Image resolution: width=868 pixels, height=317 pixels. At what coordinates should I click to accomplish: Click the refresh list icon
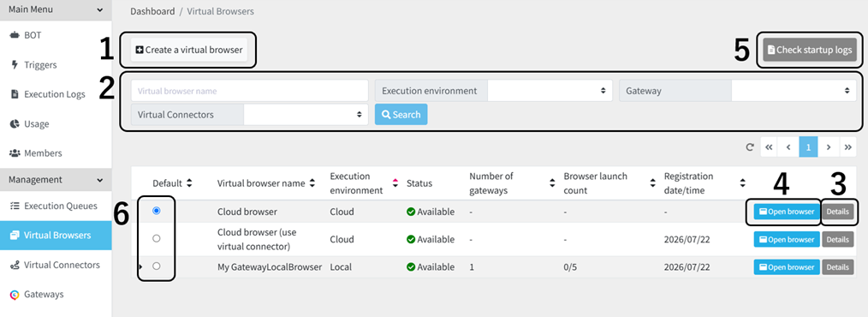750,147
